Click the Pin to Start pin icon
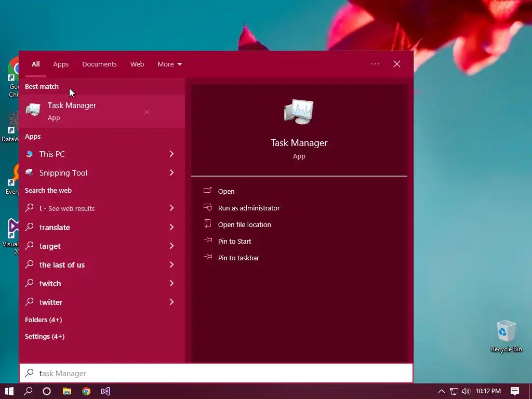 click(208, 240)
